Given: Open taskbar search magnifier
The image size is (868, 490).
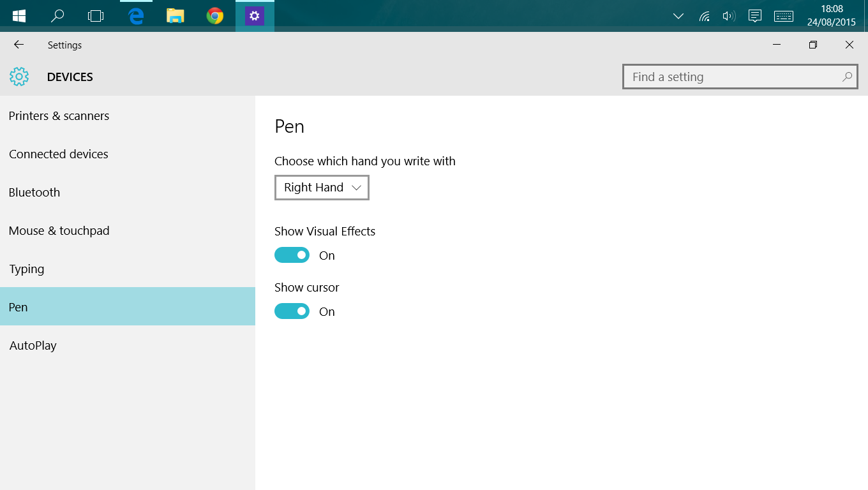Looking at the screenshot, I should click(57, 16).
